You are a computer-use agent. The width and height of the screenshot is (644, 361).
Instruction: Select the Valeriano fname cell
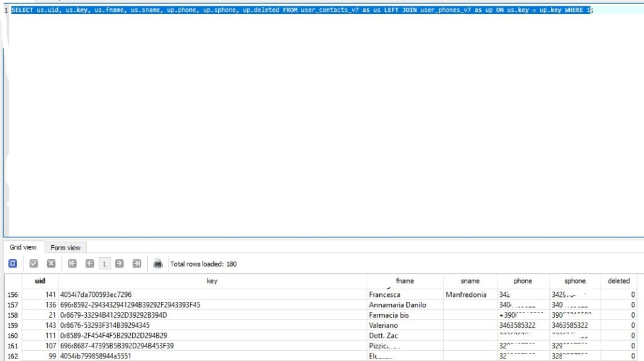[x=405, y=325]
